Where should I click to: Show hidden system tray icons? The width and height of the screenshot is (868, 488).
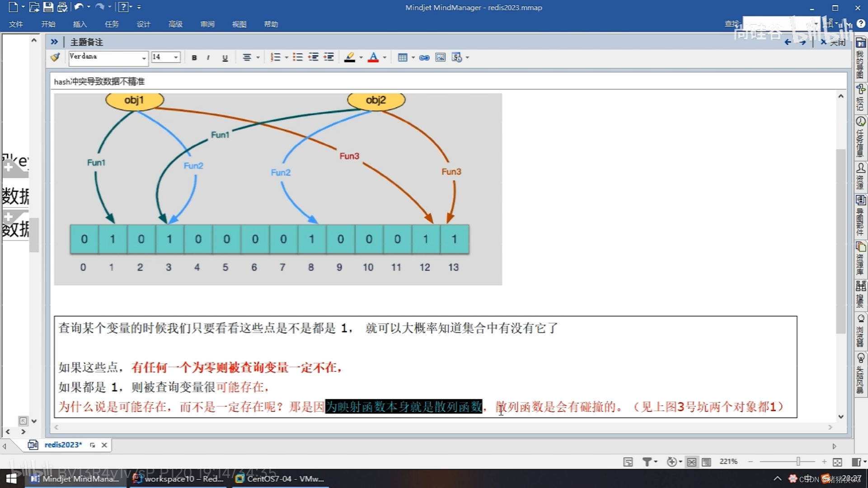tap(777, 479)
